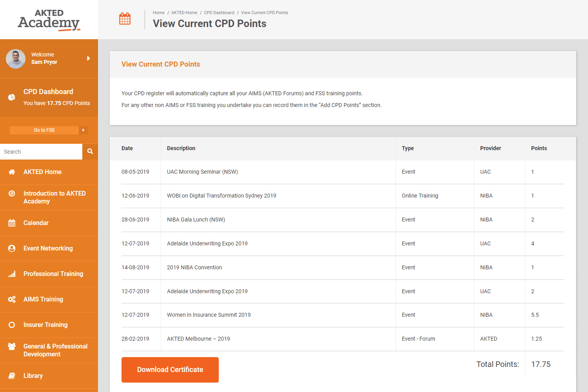Screen dimensions: 588x392
Task: Click the Total Points 17.75 value
Action: click(x=541, y=364)
